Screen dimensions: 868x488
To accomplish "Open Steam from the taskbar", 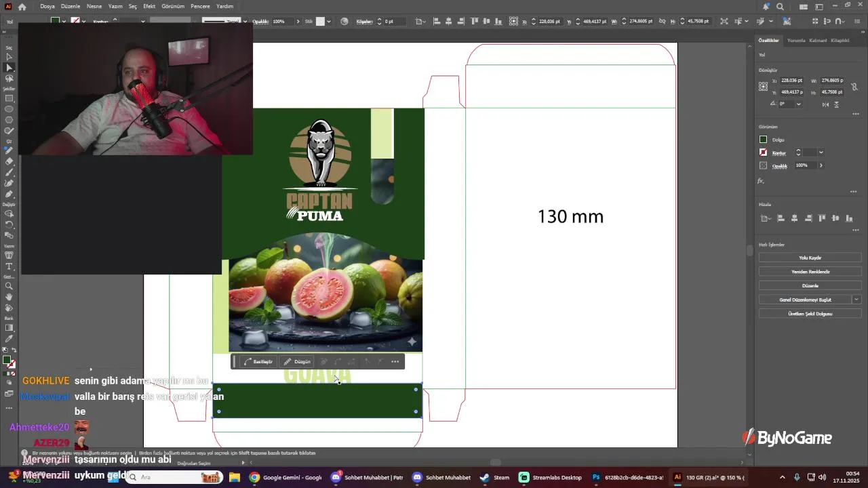I will 494,477.
